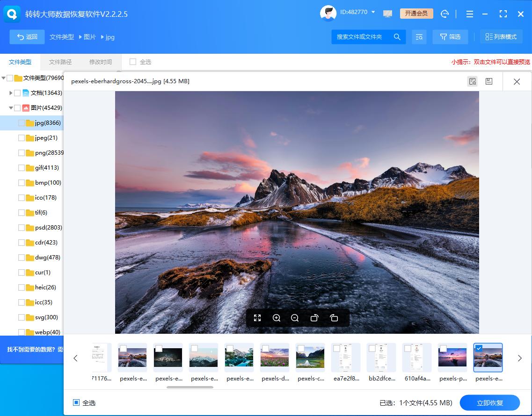This screenshot has height=416, width=532.
Task: Check the jpg(8366) folder checkbox
Action: point(22,122)
